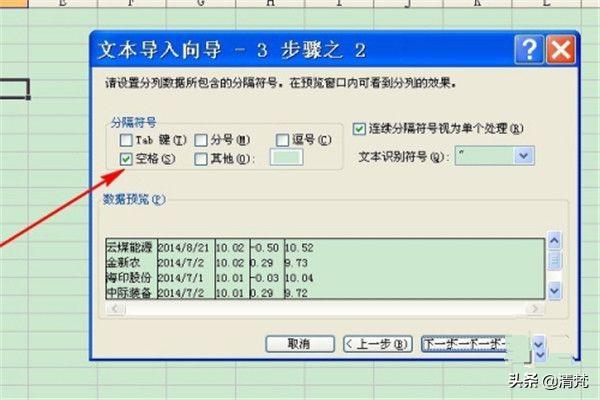Click 云煤能源 in data preview
The width and height of the screenshot is (600, 400).
coord(129,248)
